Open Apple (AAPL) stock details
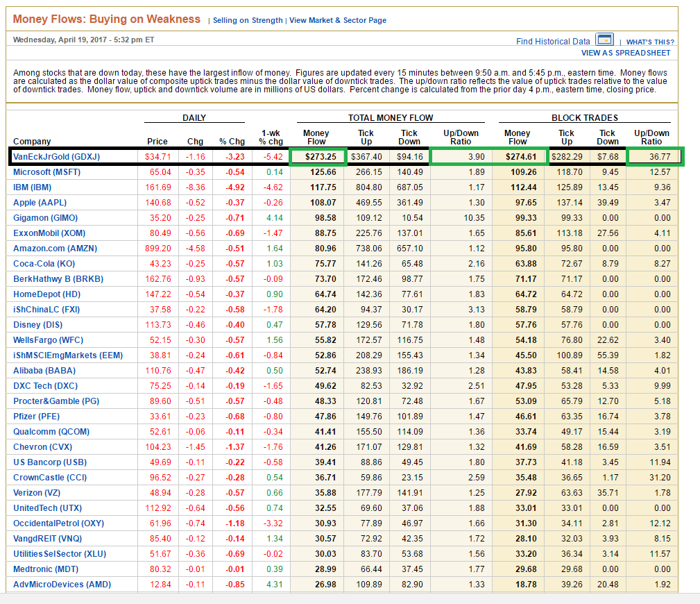 pyautogui.click(x=40, y=203)
